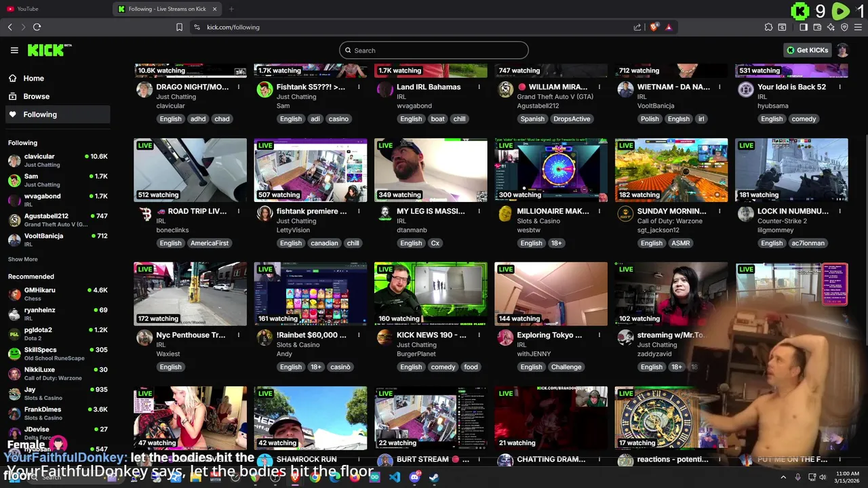
Task: Open the Brave Wallet icon
Action: point(818,27)
